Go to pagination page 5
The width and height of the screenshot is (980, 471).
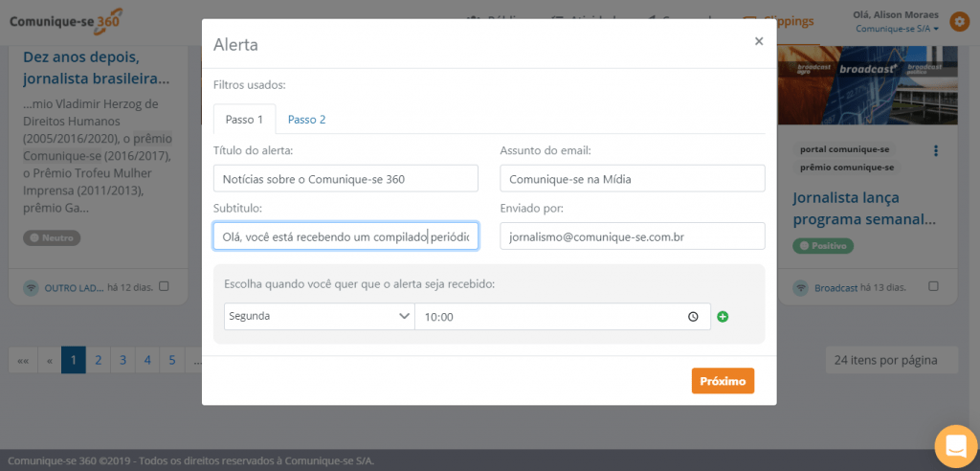point(172,360)
